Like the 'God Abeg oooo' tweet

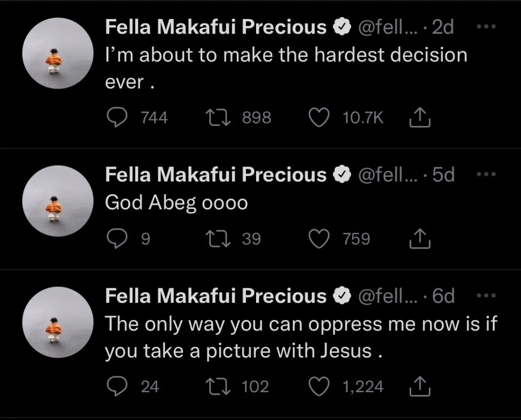(320, 239)
